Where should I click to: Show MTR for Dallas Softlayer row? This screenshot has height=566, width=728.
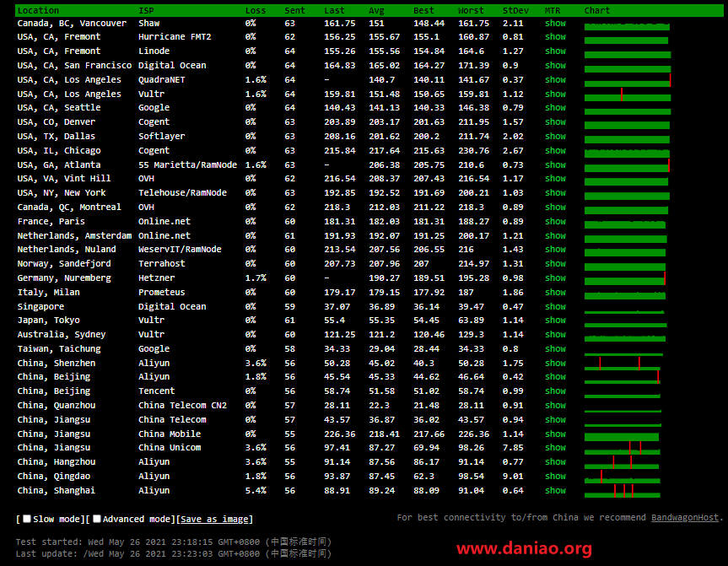pyautogui.click(x=555, y=137)
